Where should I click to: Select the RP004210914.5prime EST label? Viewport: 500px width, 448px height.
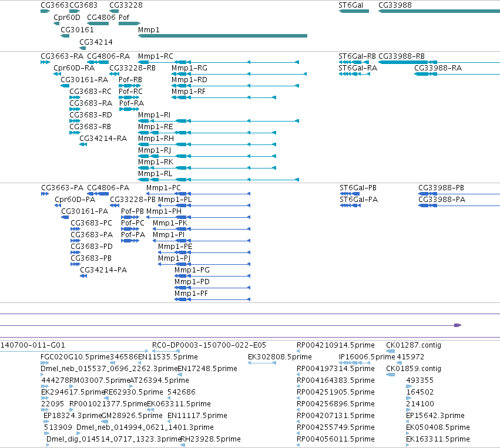pos(335,345)
